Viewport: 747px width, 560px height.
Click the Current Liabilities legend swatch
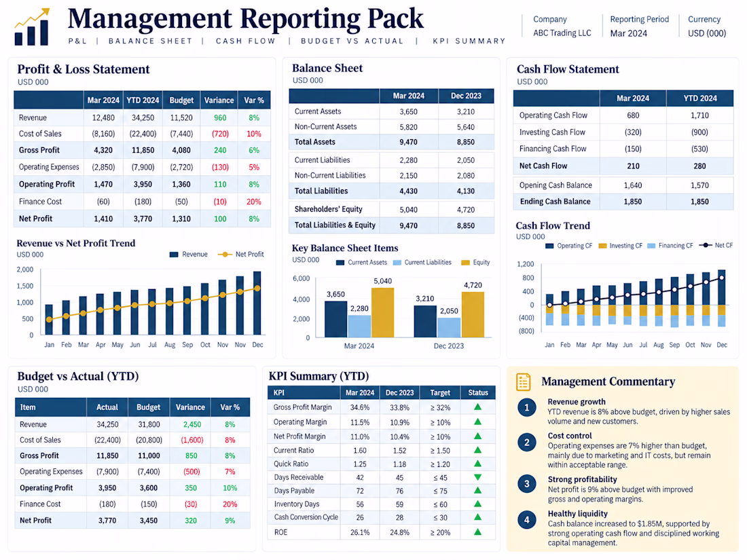click(x=397, y=263)
